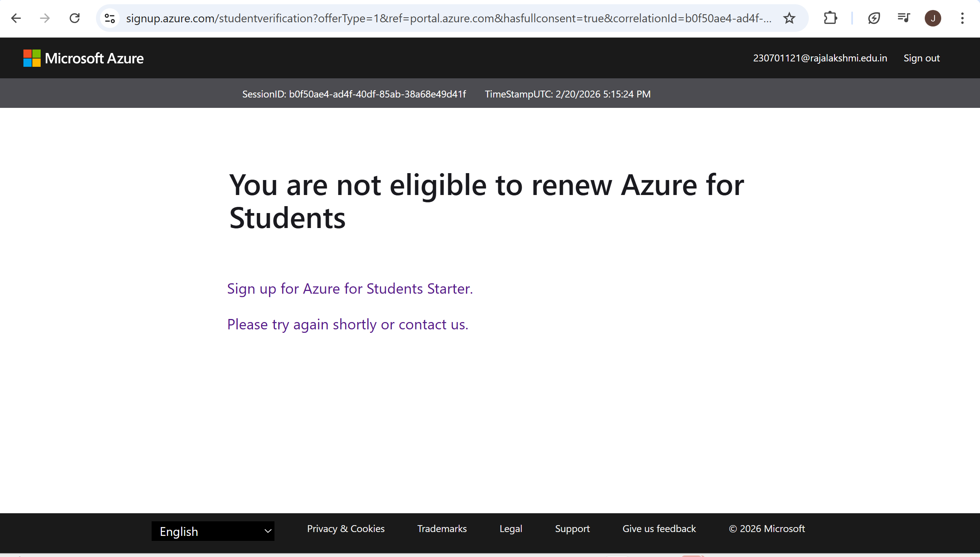
Task: Click the browser forward arrow
Action: 45,18
